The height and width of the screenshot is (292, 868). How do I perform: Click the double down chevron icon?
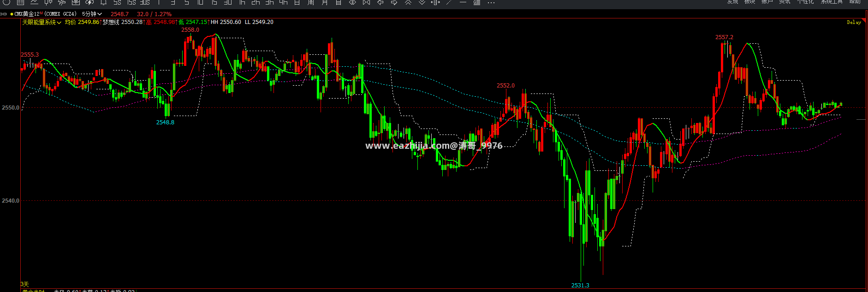(422, 2)
